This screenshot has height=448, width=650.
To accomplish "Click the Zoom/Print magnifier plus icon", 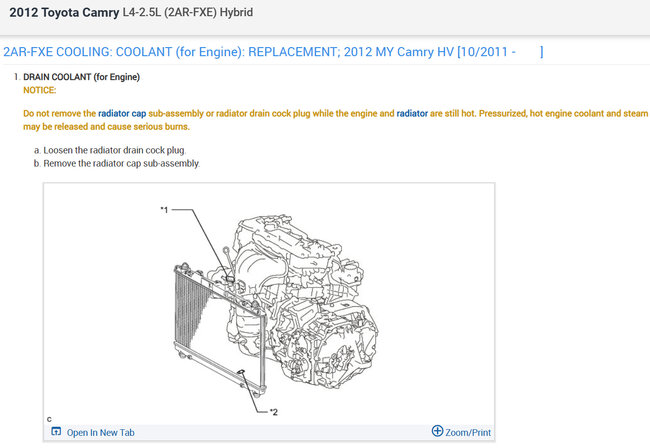I will click(437, 431).
